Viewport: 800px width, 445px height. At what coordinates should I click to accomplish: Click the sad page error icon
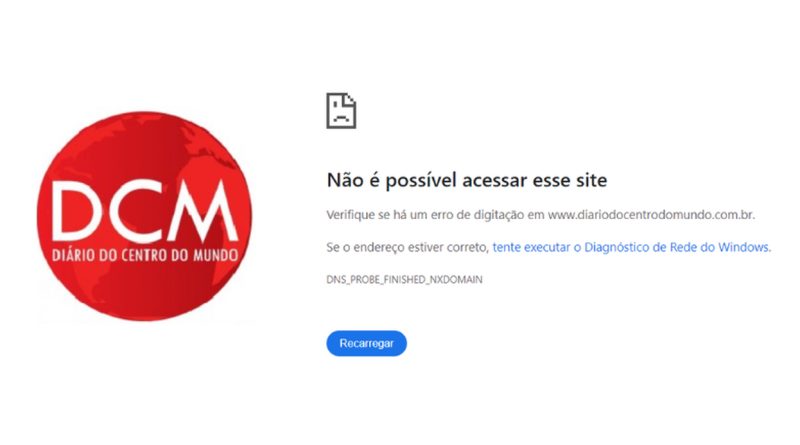pos(341,111)
